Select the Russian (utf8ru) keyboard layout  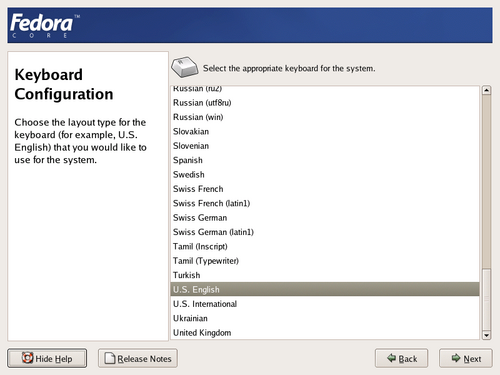pos(325,103)
